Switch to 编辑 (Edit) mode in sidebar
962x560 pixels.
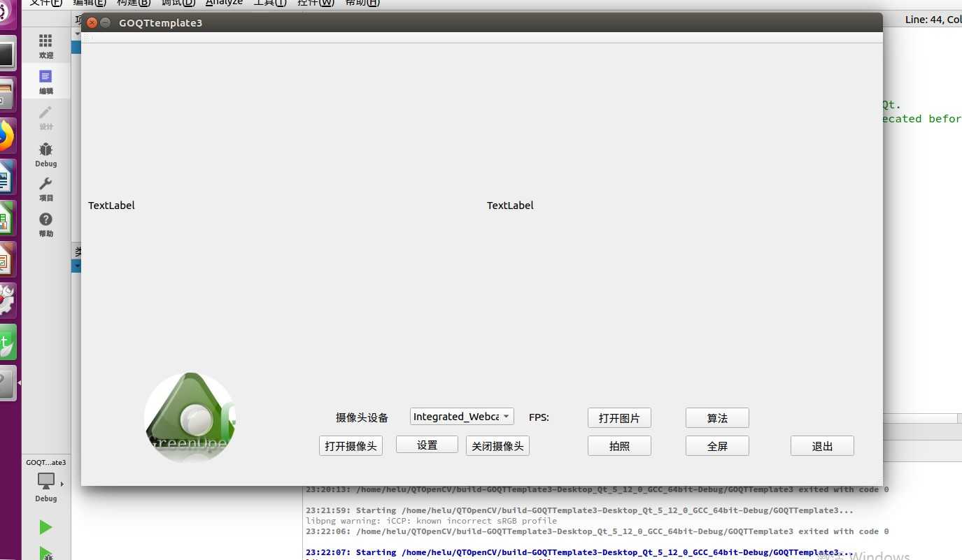[x=45, y=82]
